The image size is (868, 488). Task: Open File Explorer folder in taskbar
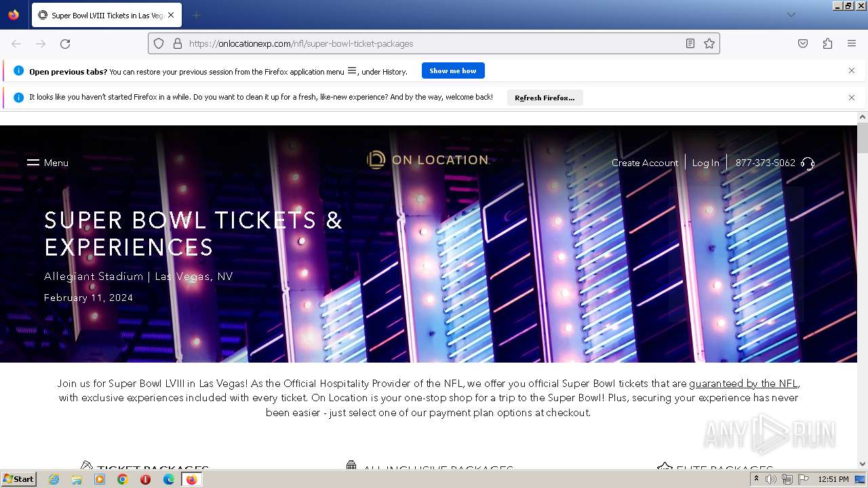coord(77,479)
